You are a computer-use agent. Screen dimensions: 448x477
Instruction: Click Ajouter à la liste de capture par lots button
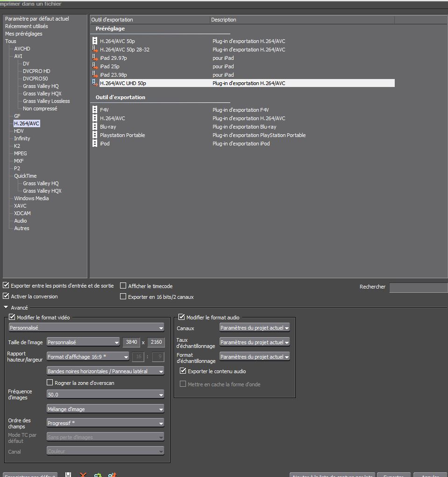(x=333, y=475)
